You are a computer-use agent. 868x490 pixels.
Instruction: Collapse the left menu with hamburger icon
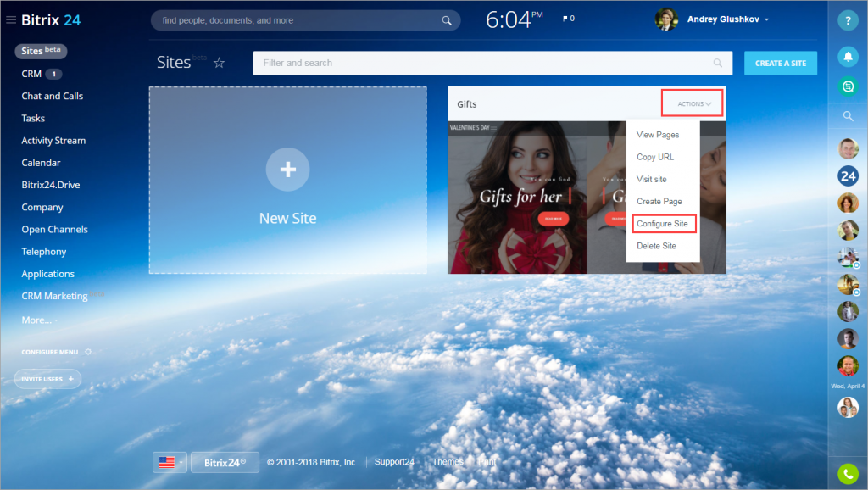tap(10, 20)
